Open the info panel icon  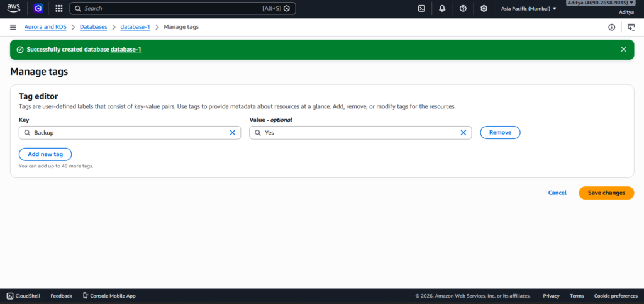tap(611, 27)
